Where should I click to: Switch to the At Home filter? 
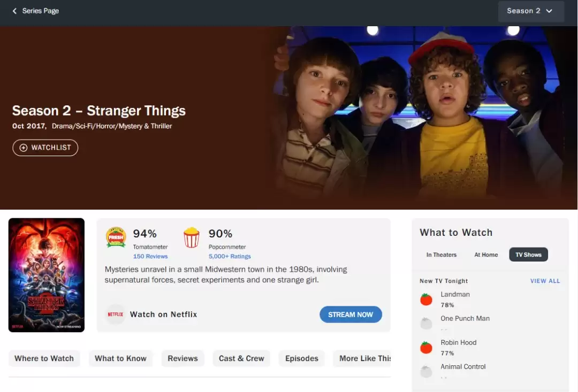(x=486, y=255)
